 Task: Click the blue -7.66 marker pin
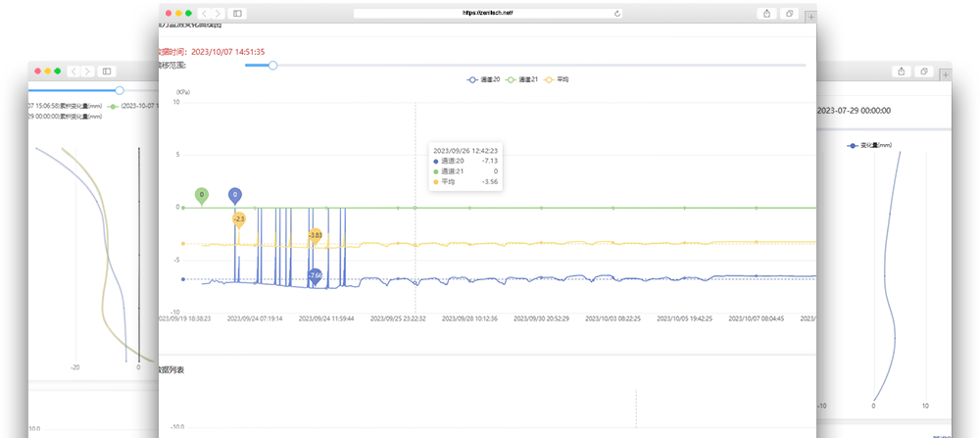click(316, 276)
